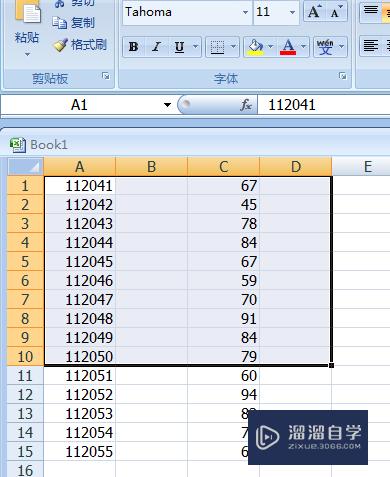Image resolution: width=390 pixels, height=477 pixels.
Task: Click cell containing 112055
Action: click(80, 452)
